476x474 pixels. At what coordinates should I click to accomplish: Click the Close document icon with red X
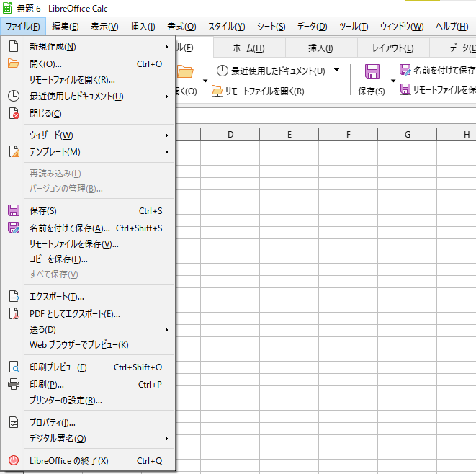pyautogui.click(x=14, y=113)
